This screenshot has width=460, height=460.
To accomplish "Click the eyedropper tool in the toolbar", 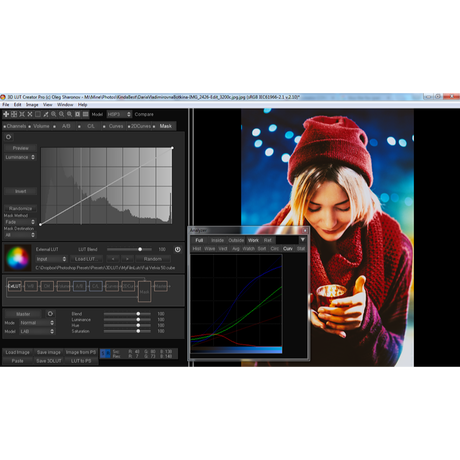I will click(46, 114).
